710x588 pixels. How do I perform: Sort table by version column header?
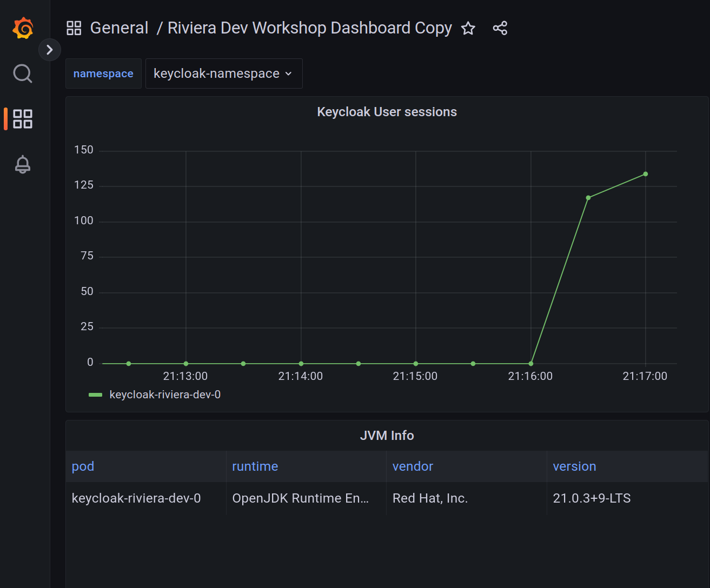point(574,466)
